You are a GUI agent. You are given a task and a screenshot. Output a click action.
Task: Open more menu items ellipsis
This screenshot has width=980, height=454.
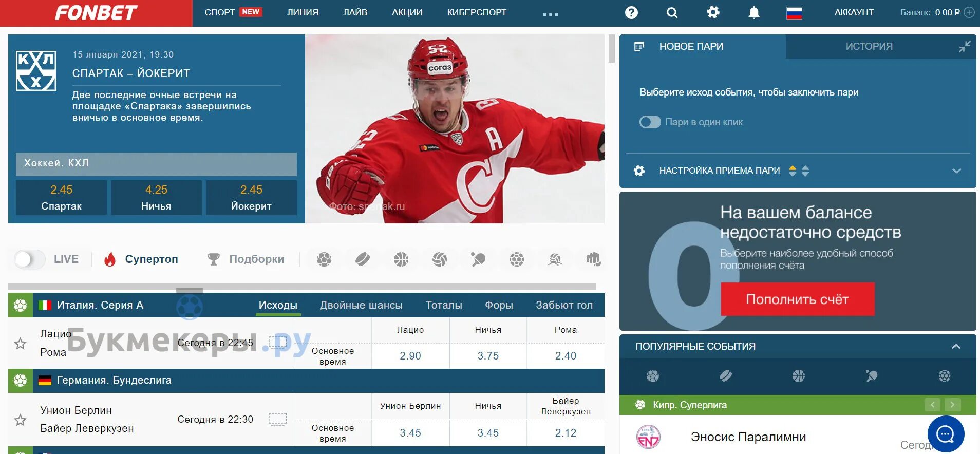(x=550, y=14)
